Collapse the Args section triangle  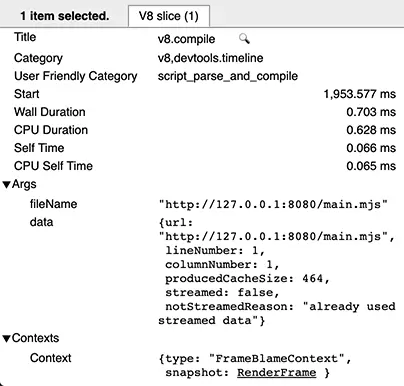click(x=7, y=185)
